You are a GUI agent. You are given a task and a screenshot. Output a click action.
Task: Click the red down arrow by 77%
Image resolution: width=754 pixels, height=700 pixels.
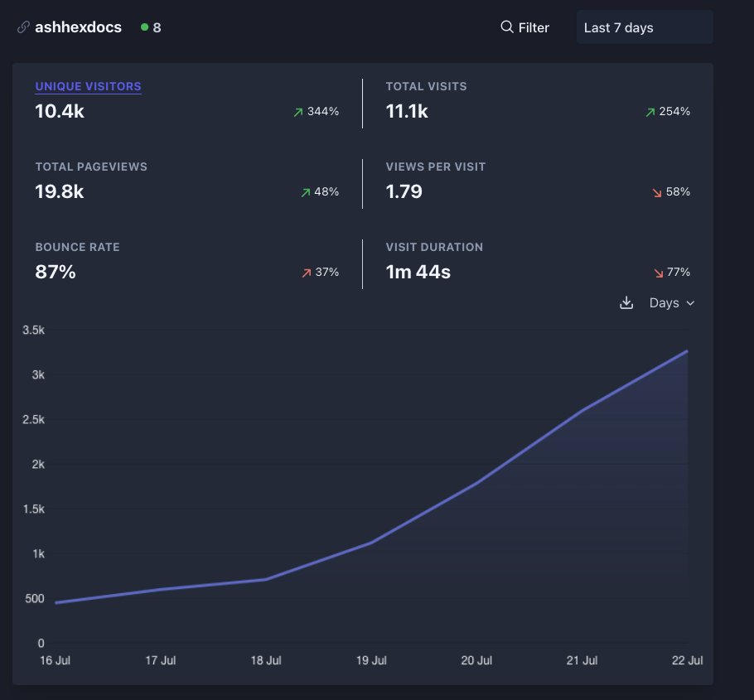click(x=659, y=273)
